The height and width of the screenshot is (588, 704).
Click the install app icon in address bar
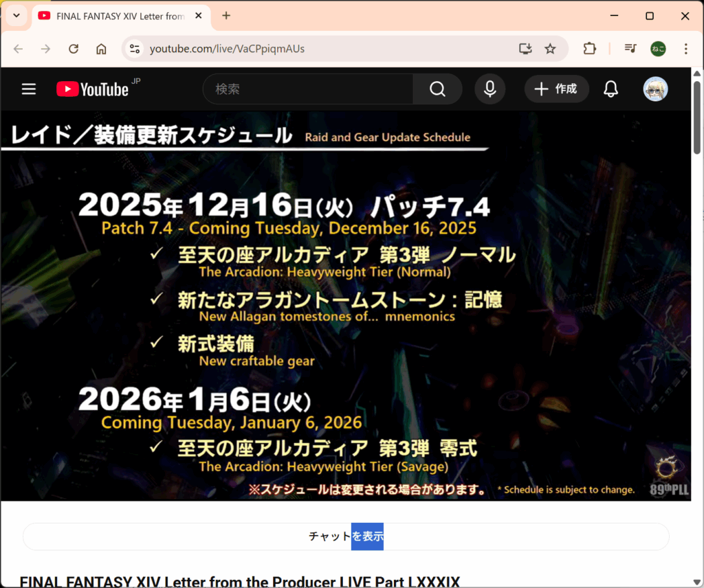point(525,49)
